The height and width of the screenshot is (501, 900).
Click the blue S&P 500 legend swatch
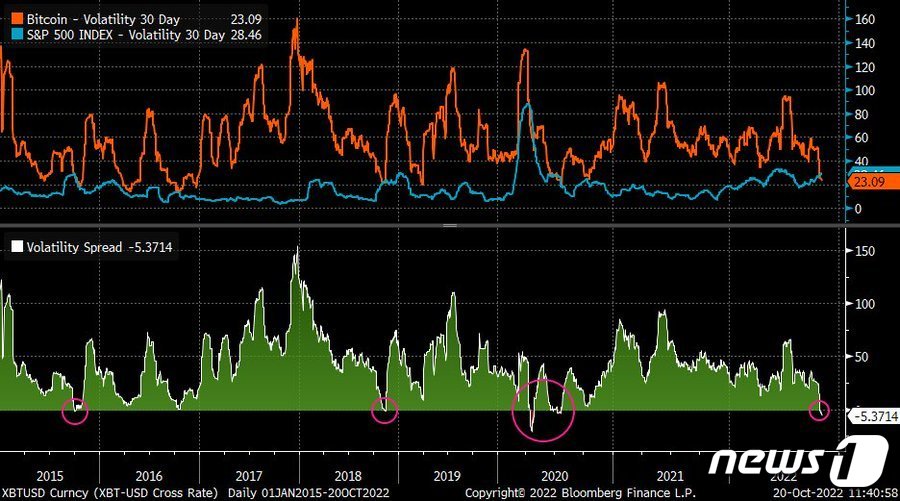[17, 34]
